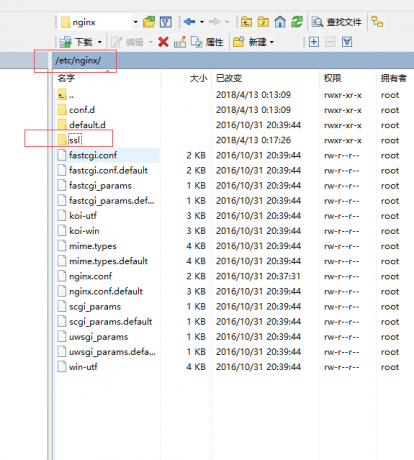This screenshot has width=414, height=460.
Task: Refresh the directory with green arrows
Action: [297, 22]
